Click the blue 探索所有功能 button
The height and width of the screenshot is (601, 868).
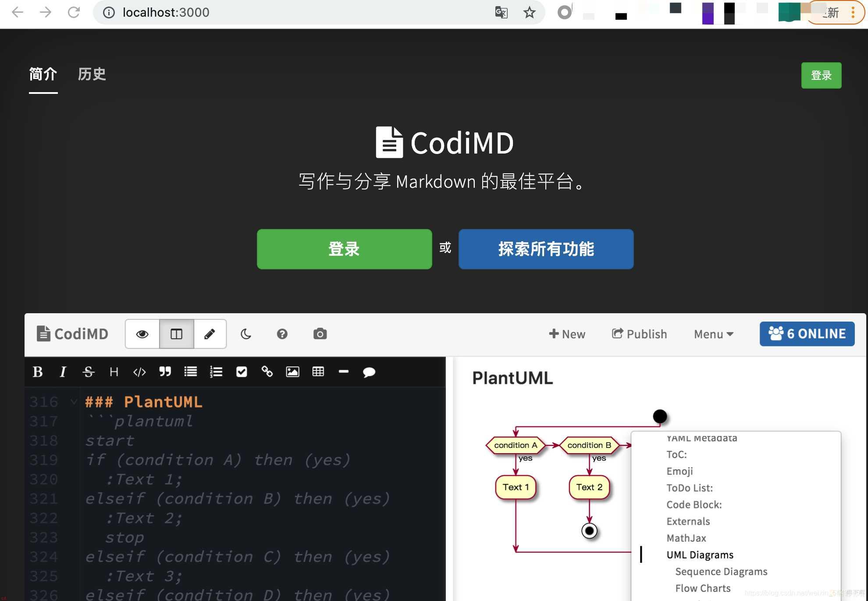[546, 249]
